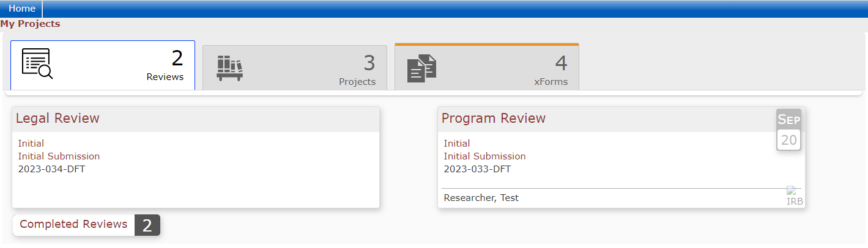This screenshot has height=248, width=868.
Task: Select project number 2023-034-DFT
Action: tap(51, 169)
